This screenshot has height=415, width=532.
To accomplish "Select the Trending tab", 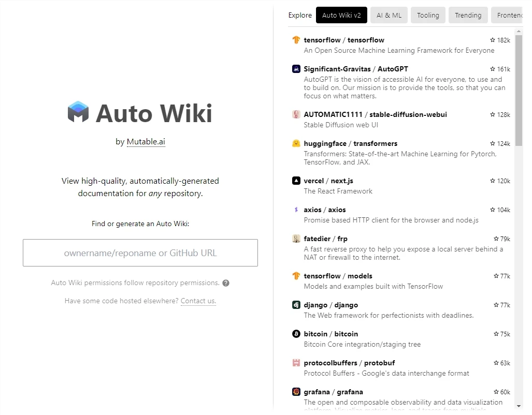I will click(x=468, y=15).
